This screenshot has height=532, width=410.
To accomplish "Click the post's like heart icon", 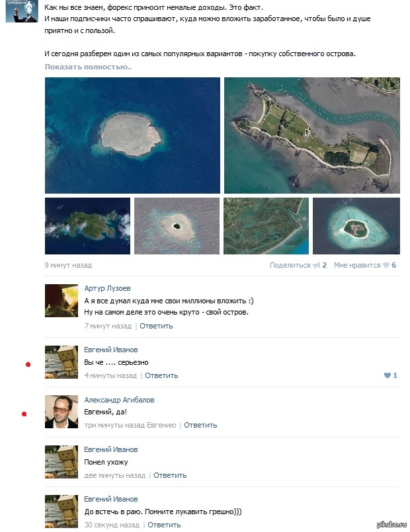I will point(386,265).
